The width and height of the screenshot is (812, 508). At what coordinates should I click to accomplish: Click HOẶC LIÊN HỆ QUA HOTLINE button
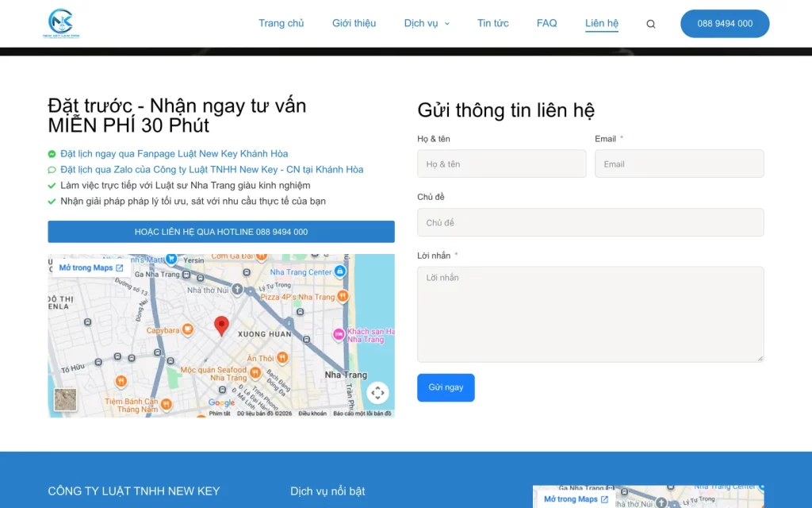(221, 232)
